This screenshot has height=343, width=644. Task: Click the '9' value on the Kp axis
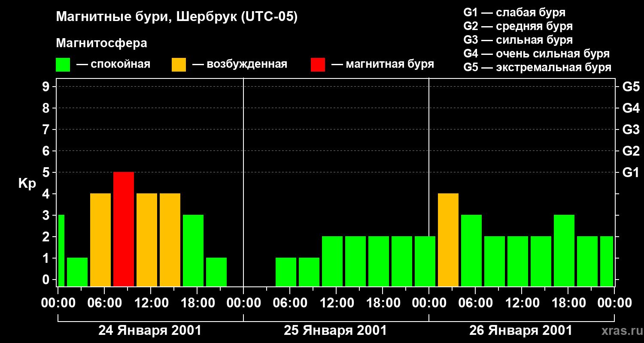(x=47, y=87)
